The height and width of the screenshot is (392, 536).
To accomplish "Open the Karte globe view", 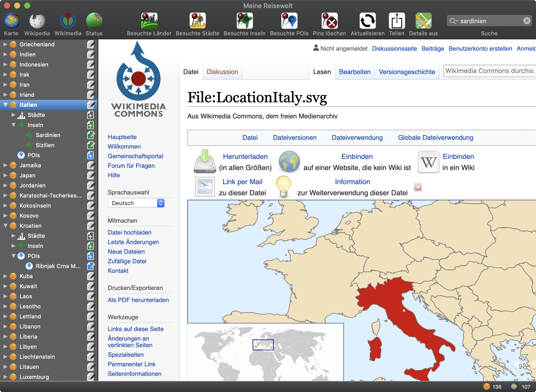I will (12, 21).
